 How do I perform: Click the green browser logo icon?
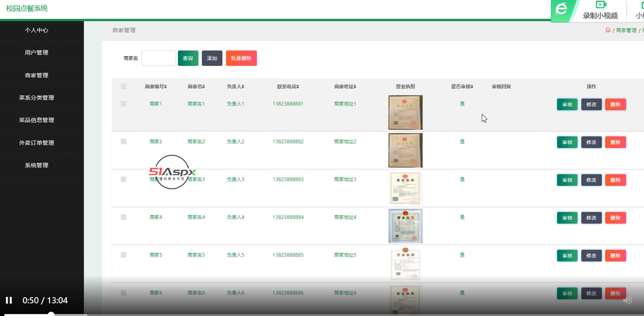click(561, 9)
